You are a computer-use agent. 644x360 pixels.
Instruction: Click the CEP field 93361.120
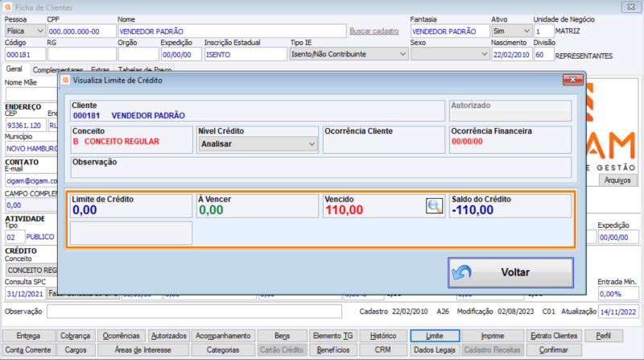25,126
